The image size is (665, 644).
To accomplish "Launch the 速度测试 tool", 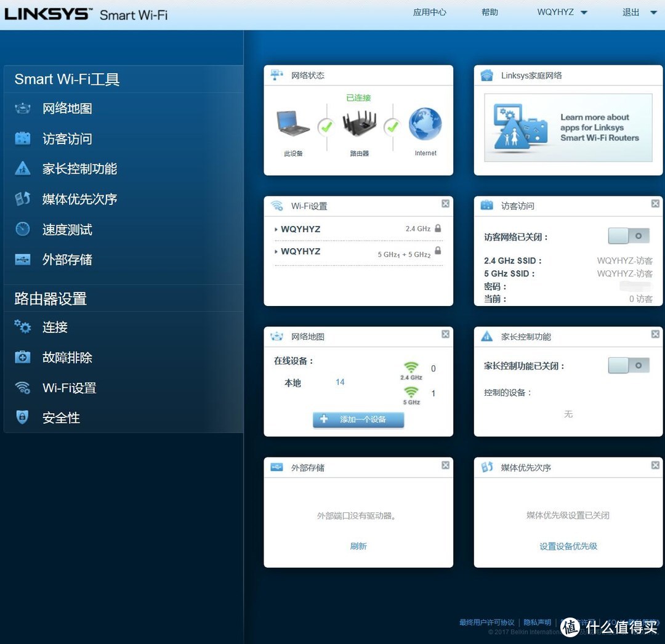I will [x=66, y=229].
